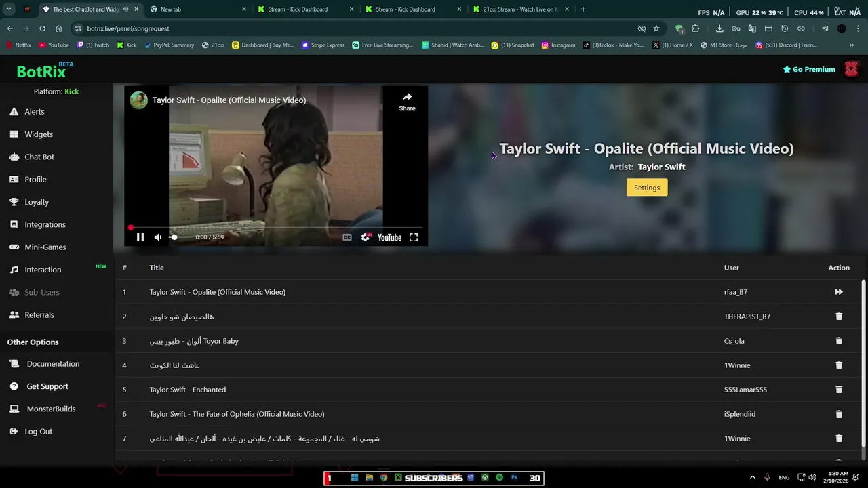Bookmark this page with the star
868x488 pixels.
click(656, 28)
